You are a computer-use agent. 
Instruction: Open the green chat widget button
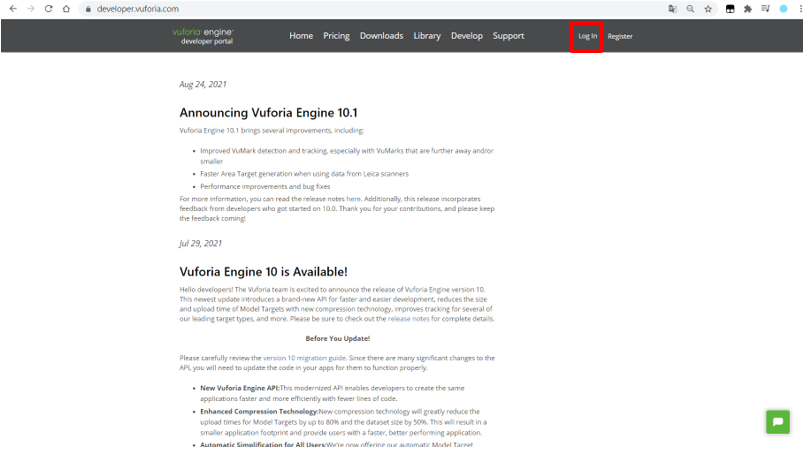[x=778, y=422]
